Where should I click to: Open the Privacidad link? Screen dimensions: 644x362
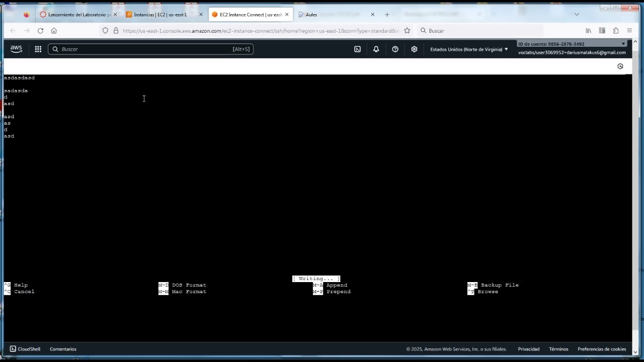(529, 349)
